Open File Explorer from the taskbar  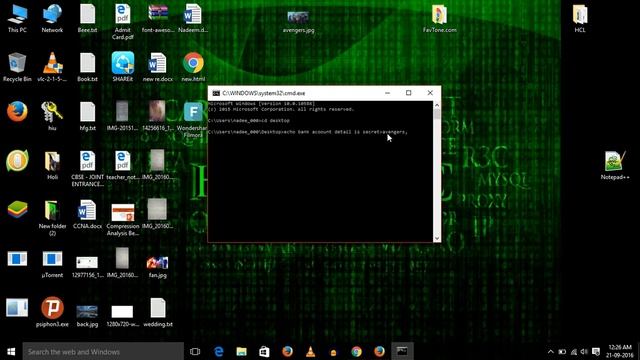point(242,351)
